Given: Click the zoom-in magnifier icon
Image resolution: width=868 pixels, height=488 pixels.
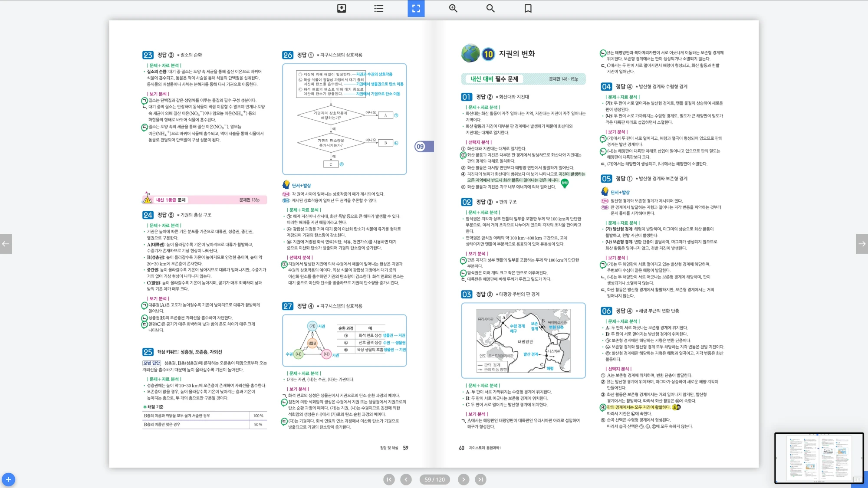Looking at the screenshot, I should click(453, 8).
